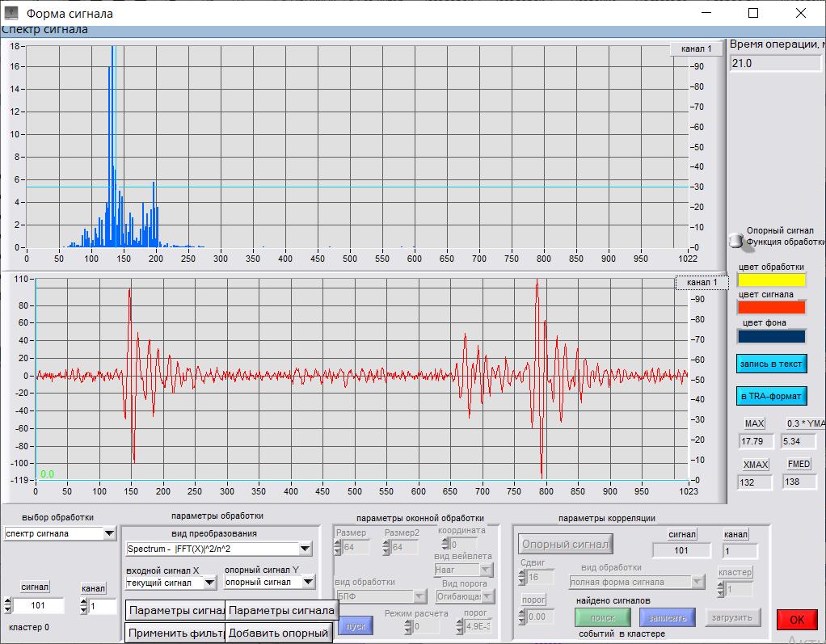Click the stepper arrows beside сигнал 101
This screenshot has width=826, height=644.
point(8,606)
